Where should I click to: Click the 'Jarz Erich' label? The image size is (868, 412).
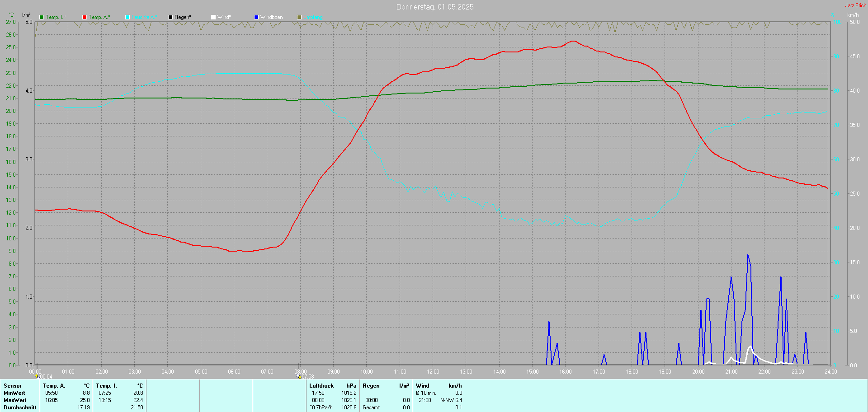pyautogui.click(x=856, y=5)
